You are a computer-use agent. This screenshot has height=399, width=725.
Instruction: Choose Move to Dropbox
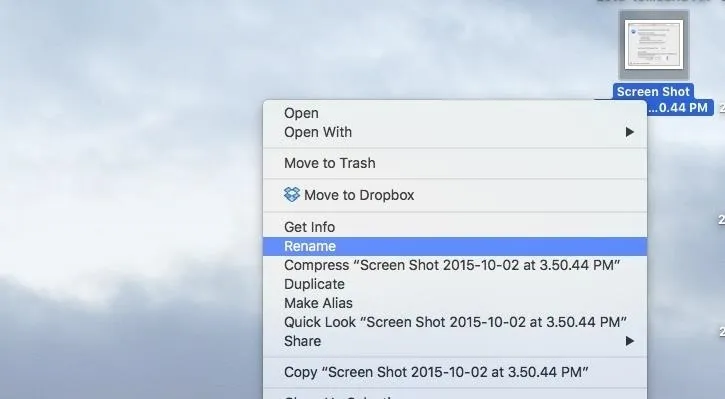pyautogui.click(x=455, y=195)
